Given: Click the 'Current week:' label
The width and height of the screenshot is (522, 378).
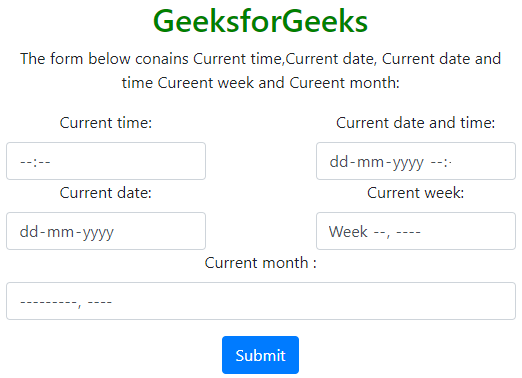Looking at the screenshot, I should pos(415,193).
